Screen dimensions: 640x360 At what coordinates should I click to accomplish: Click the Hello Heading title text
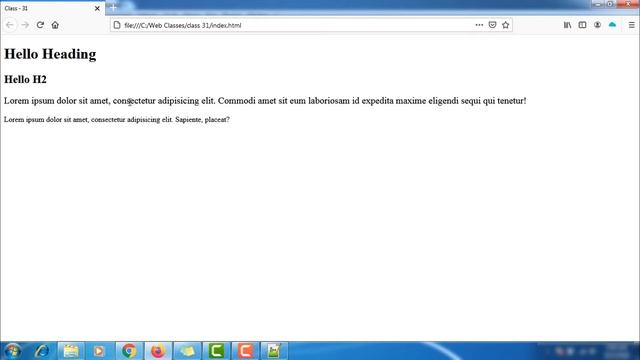point(50,54)
